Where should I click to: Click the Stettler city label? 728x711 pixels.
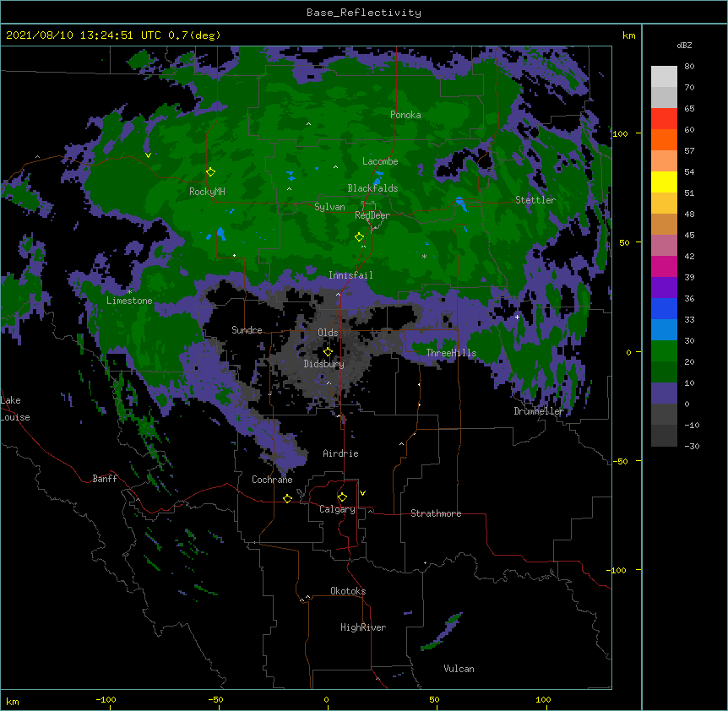535,200
